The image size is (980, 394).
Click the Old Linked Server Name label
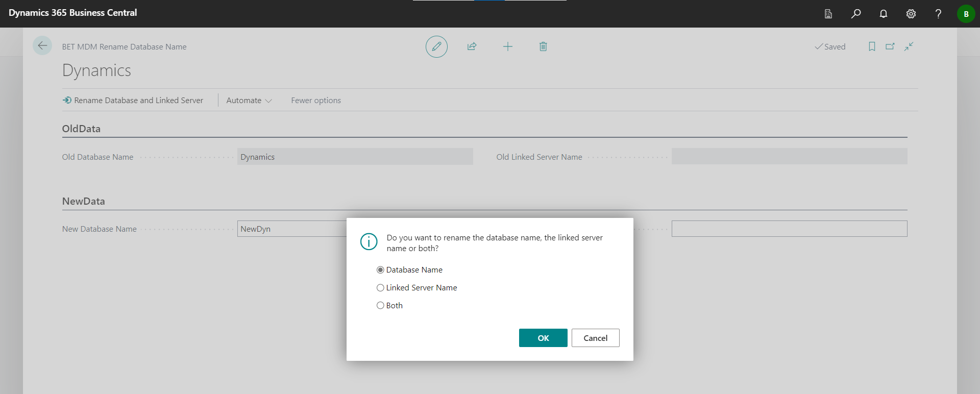tap(539, 157)
